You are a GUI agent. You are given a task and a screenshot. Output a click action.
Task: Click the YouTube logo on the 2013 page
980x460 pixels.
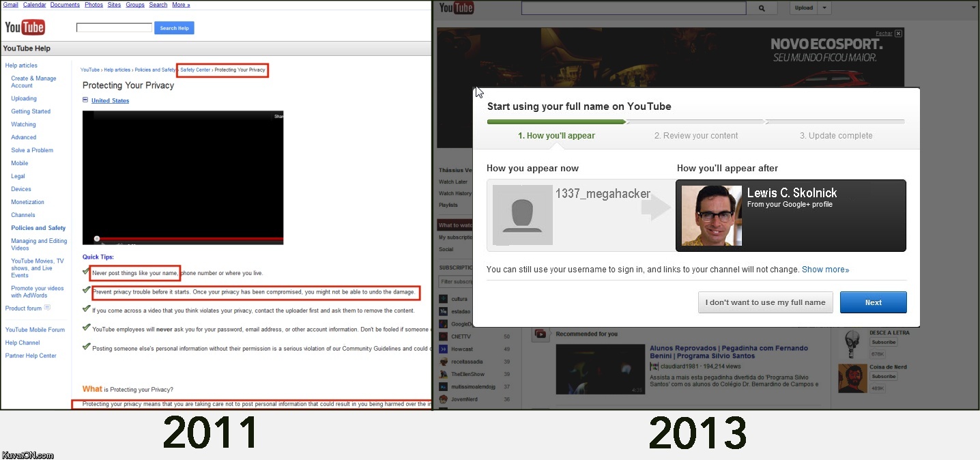(x=456, y=8)
